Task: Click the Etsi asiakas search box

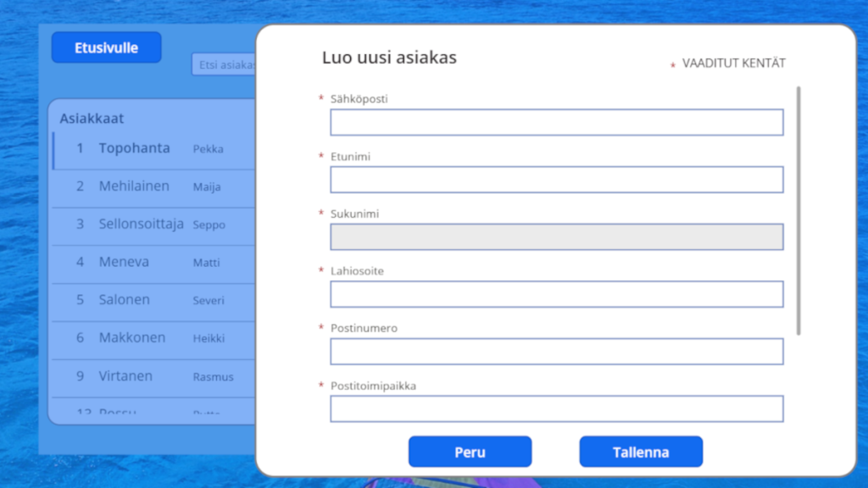Action: pyautogui.click(x=224, y=64)
